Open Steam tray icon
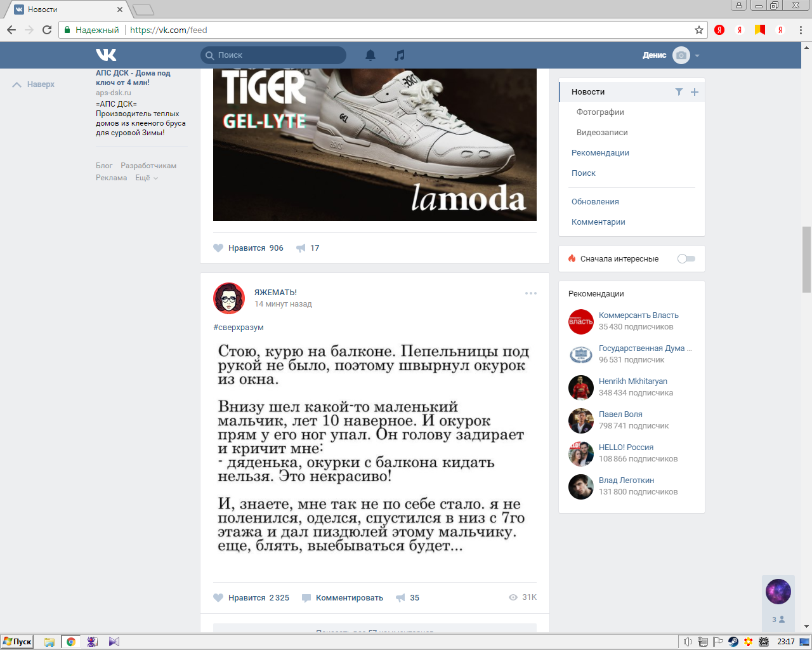This screenshot has height=650, width=812. tap(733, 642)
